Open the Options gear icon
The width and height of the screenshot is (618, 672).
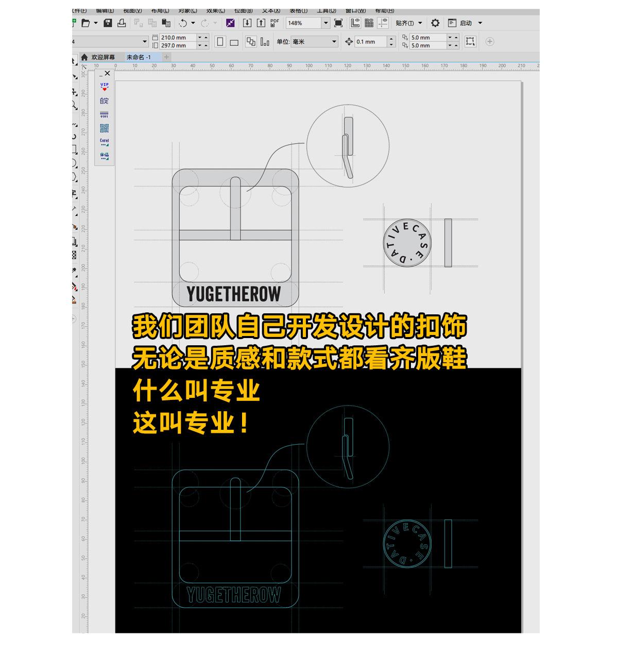(435, 23)
